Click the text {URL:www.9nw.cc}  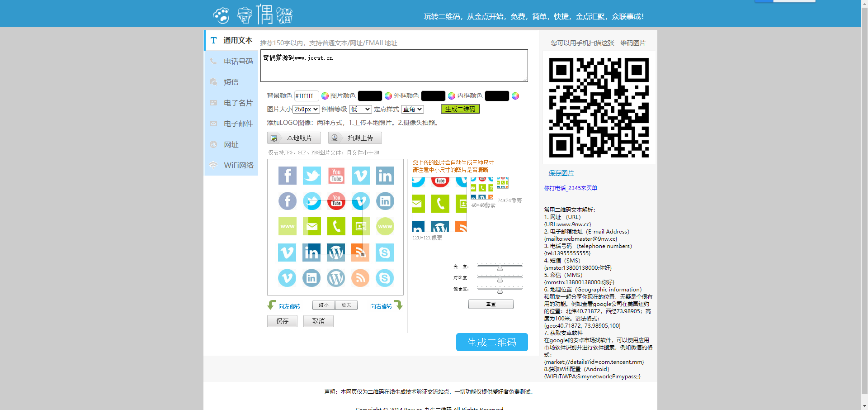[x=567, y=224]
